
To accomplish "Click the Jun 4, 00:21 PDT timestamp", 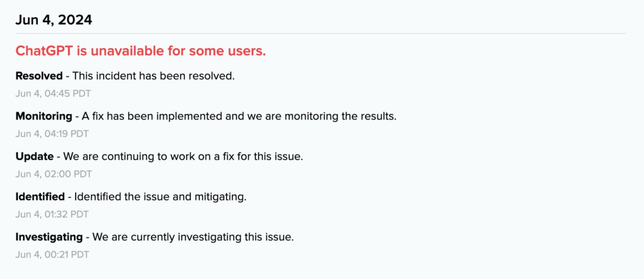I will (x=52, y=255).
